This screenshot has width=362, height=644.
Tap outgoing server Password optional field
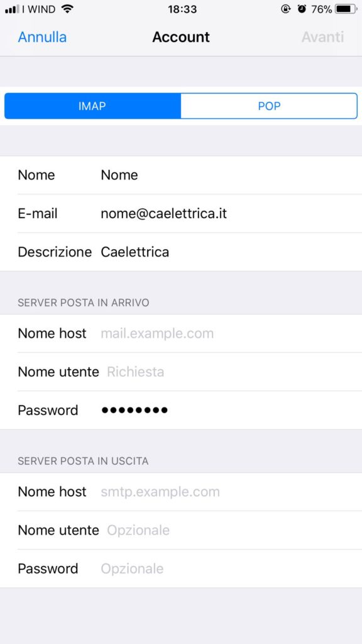point(181,569)
